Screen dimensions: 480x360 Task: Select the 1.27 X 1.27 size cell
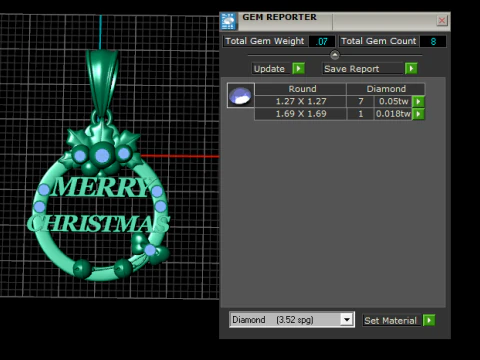coord(301,101)
